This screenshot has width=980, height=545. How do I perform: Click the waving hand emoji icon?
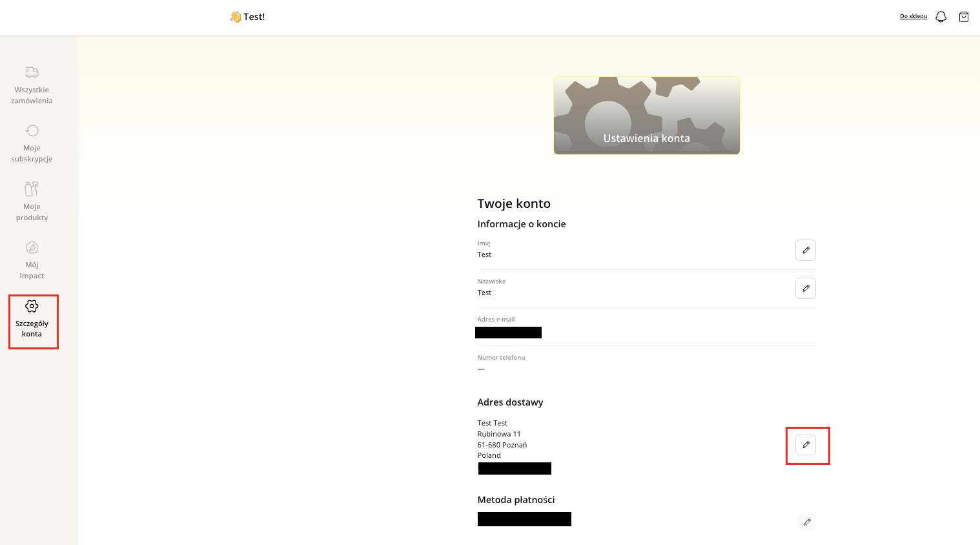pos(236,17)
